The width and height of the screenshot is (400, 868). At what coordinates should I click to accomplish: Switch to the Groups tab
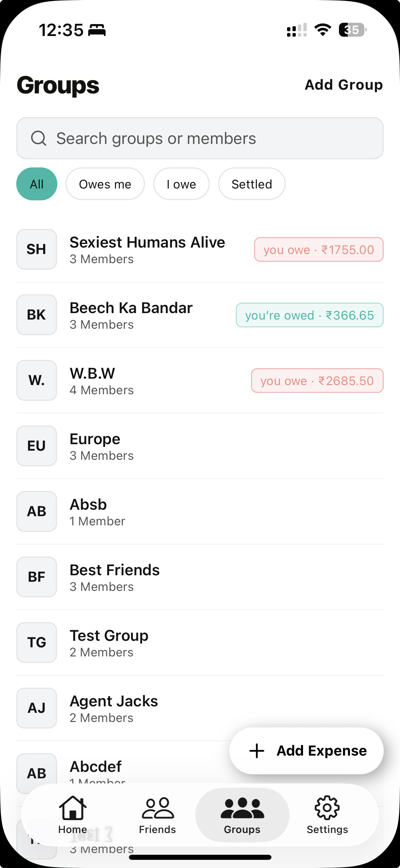click(x=242, y=815)
